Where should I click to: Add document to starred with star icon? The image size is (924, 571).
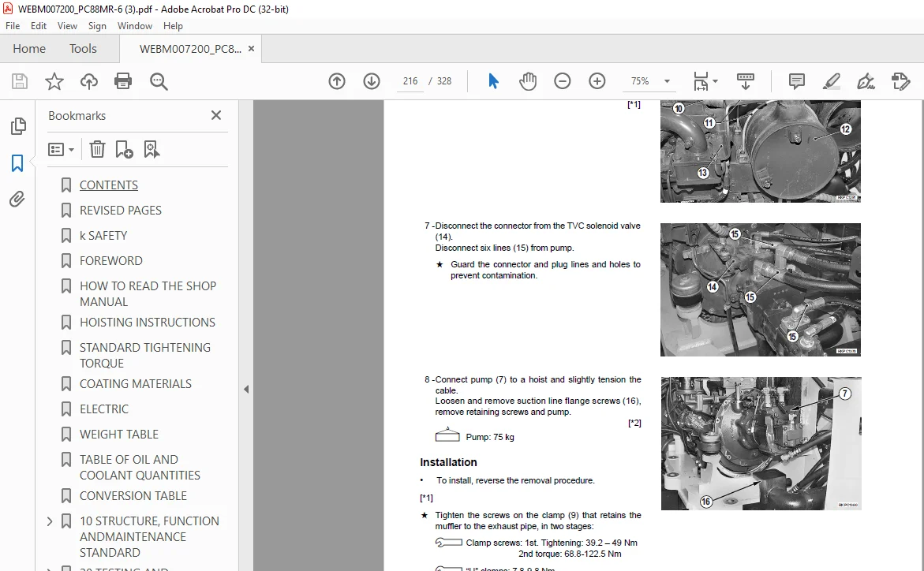tap(54, 81)
